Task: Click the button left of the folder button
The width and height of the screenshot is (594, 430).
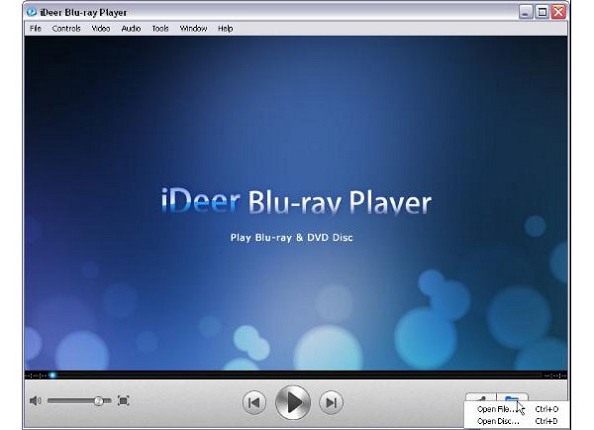Action: click(481, 397)
